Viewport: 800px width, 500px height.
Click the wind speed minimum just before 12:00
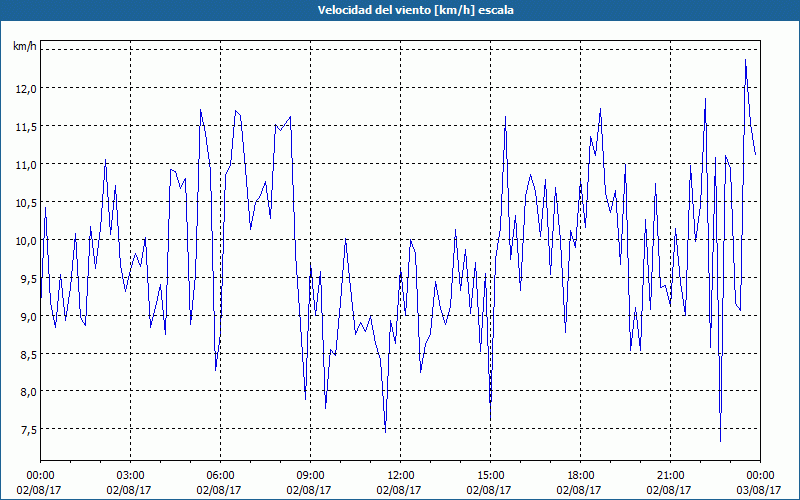[385, 432]
